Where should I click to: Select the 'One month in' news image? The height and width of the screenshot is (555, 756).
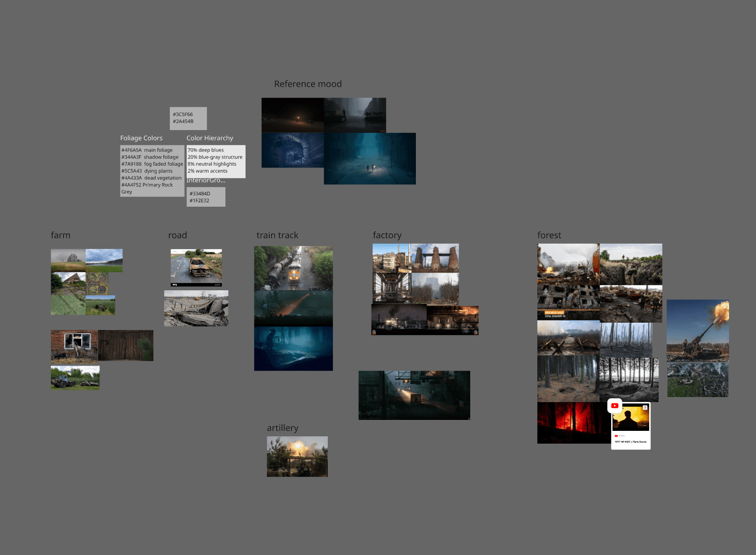568,302
